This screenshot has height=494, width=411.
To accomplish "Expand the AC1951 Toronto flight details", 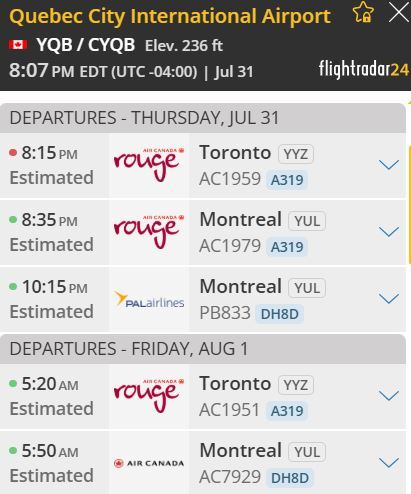I will pyautogui.click(x=389, y=395).
